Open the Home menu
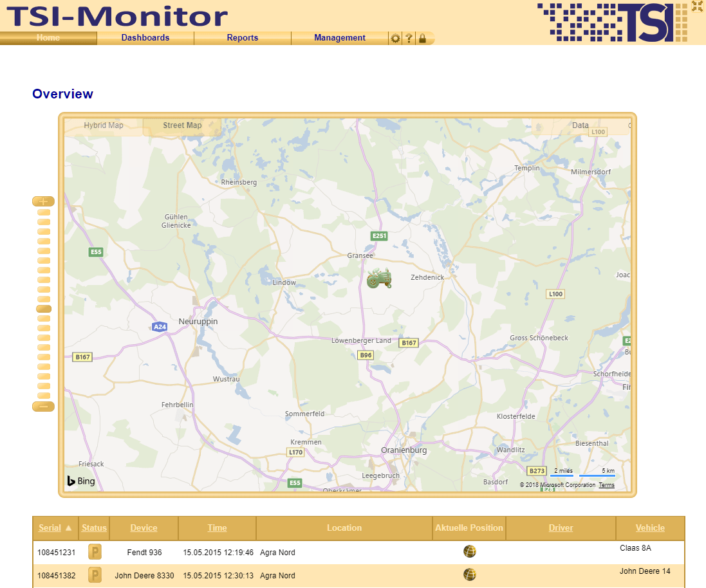The width and height of the screenshot is (706, 588). coord(48,38)
